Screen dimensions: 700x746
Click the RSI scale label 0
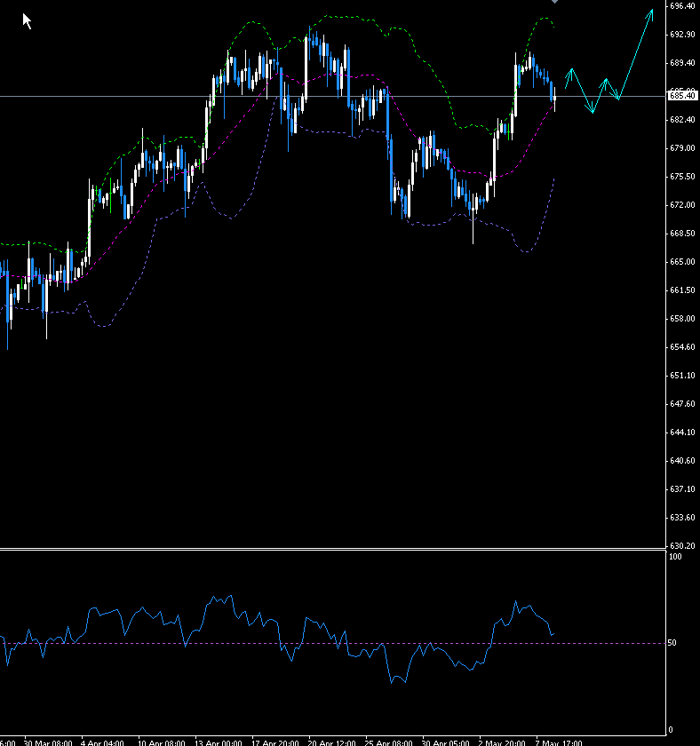click(671, 730)
